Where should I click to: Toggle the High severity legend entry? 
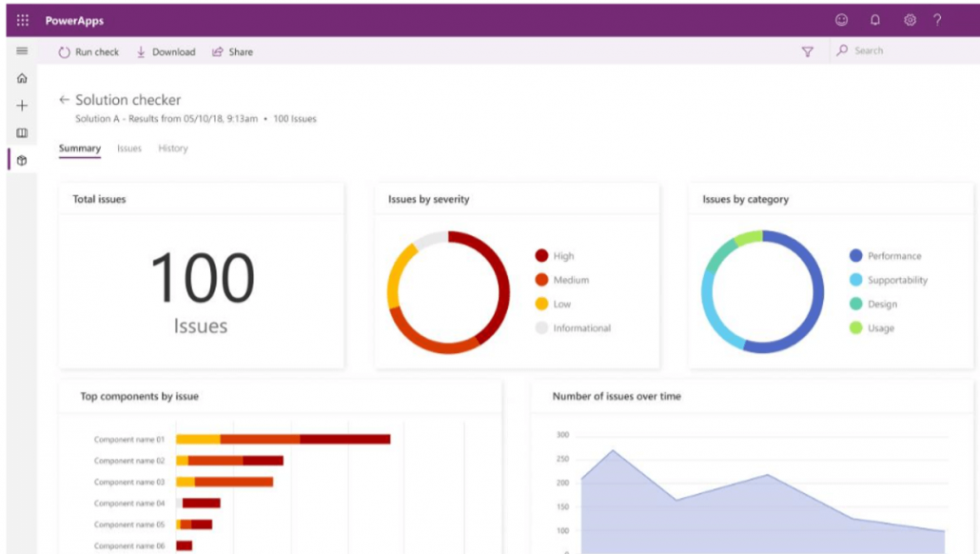pos(555,256)
